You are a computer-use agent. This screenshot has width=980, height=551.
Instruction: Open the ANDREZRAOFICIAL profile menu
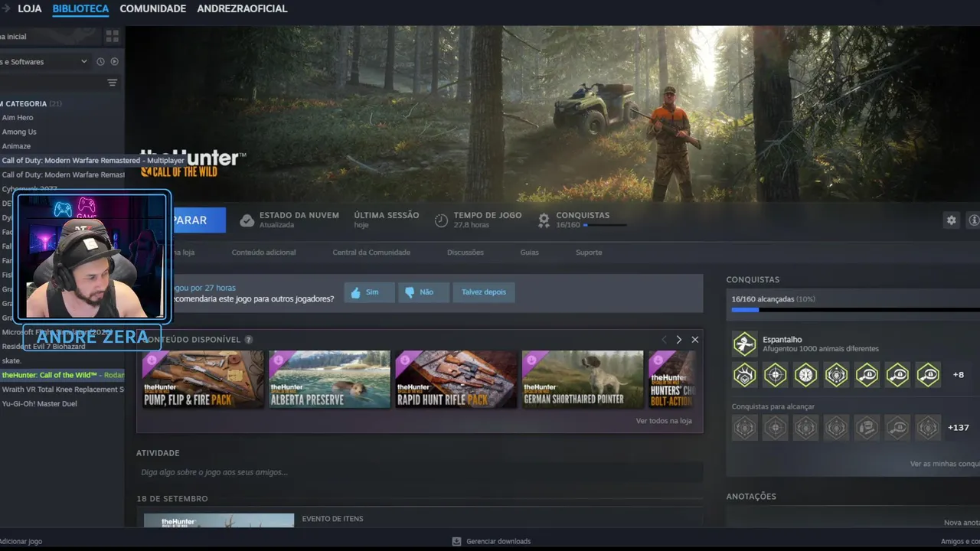point(242,8)
